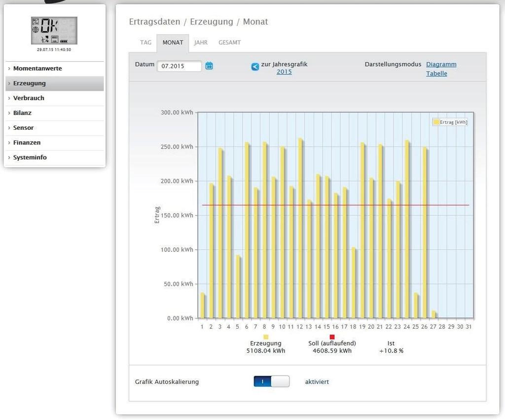Expand the Finanzen menu entry
This screenshot has height=420, width=505.
coord(55,143)
